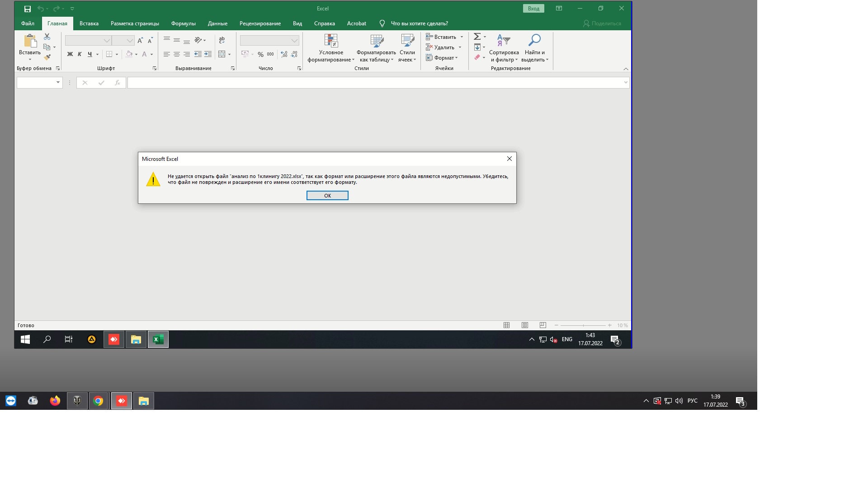Viewport: 868px width, 488px height.
Task: Click the Удалить cells button
Action: [x=441, y=47]
